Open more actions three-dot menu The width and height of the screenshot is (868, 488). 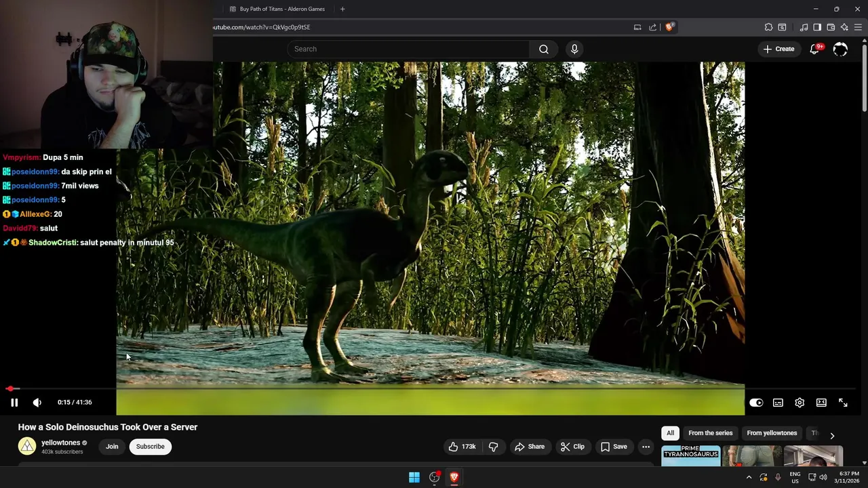click(x=646, y=447)
